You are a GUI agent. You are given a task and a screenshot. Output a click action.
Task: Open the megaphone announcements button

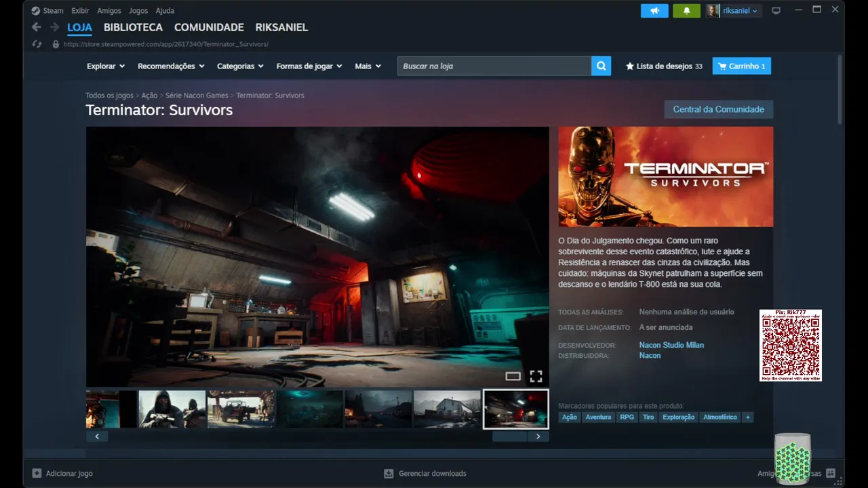(x=654, y=11)
